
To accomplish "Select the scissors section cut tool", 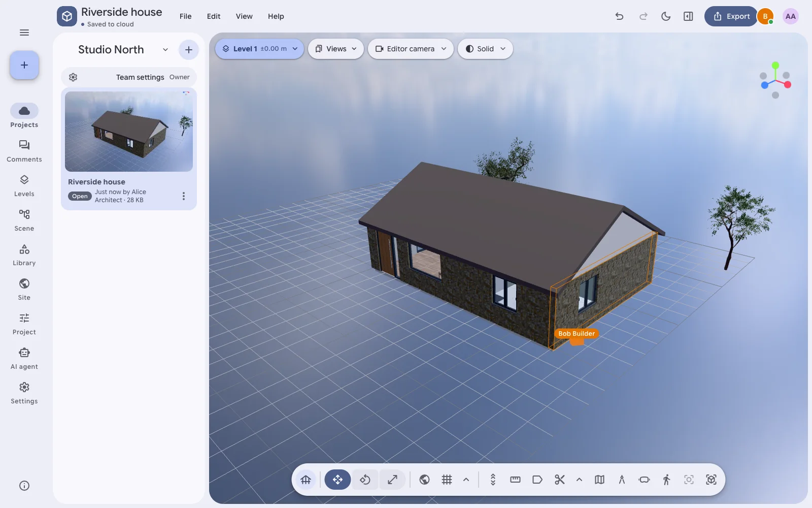I will point(560,480).
